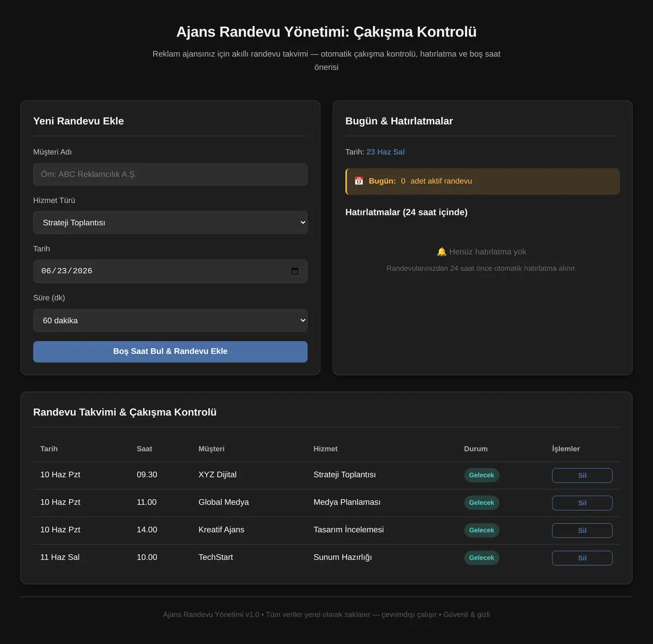Click the bell icon beside Henüz hatırlatma yok
Viewport: 653px width, 644px height.
tap(441, 252)
